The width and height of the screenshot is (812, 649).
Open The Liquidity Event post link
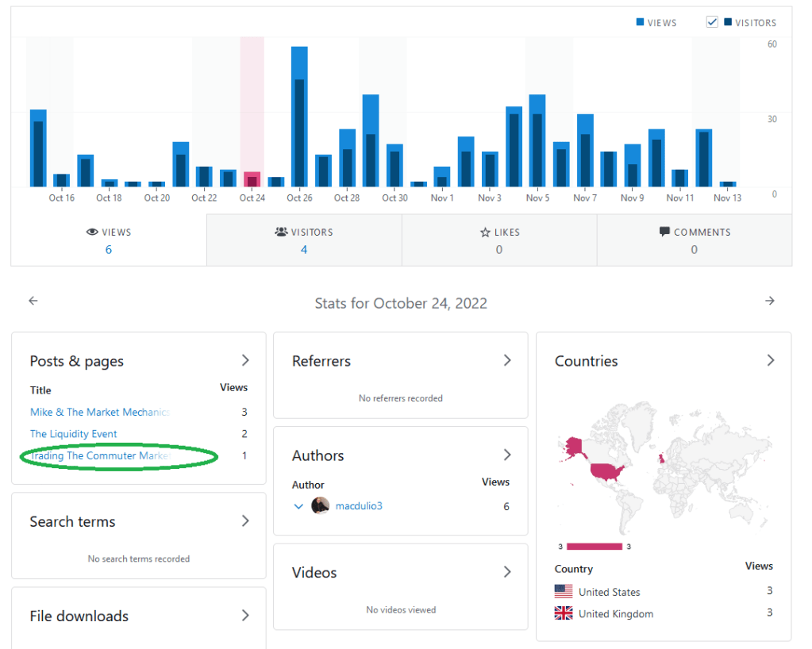(73, 434)
